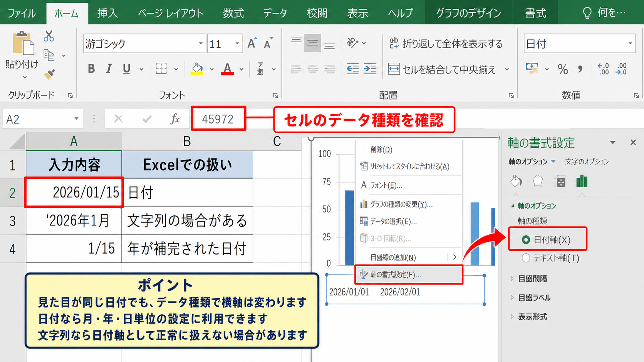Align text right
The width and height of the screenshot is (644, 362).
pos(329,69)
